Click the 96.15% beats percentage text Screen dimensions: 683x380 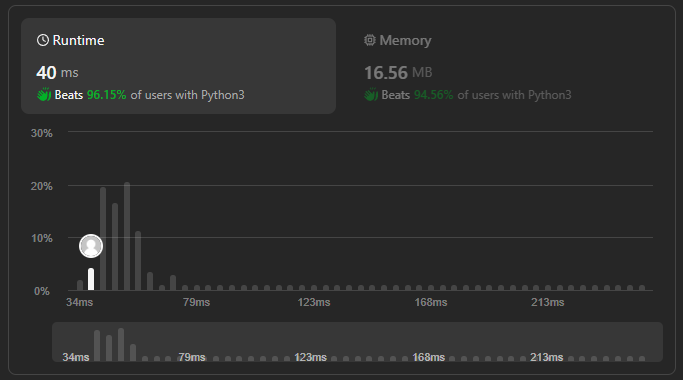[106, 95]
